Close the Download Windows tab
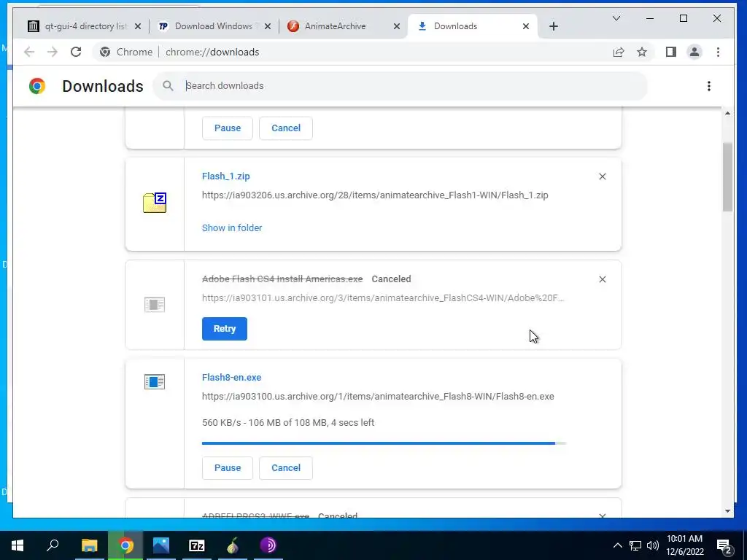 [268, 26]
